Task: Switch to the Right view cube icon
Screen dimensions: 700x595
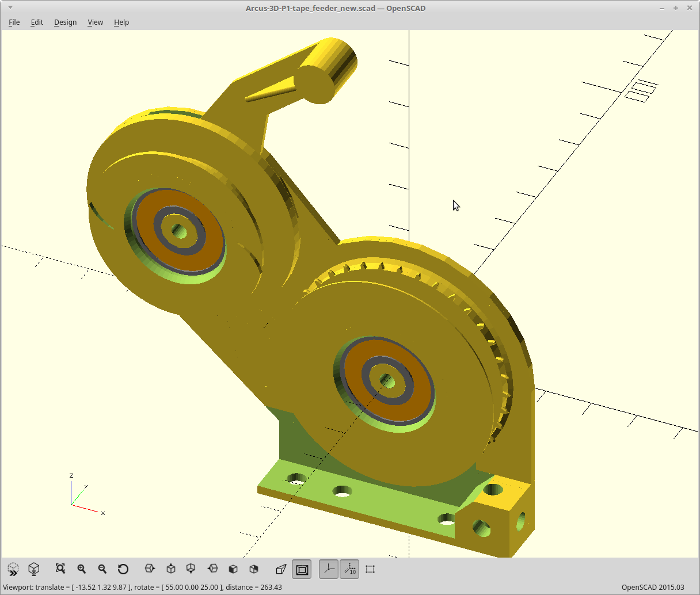Action: coord(150,569)
